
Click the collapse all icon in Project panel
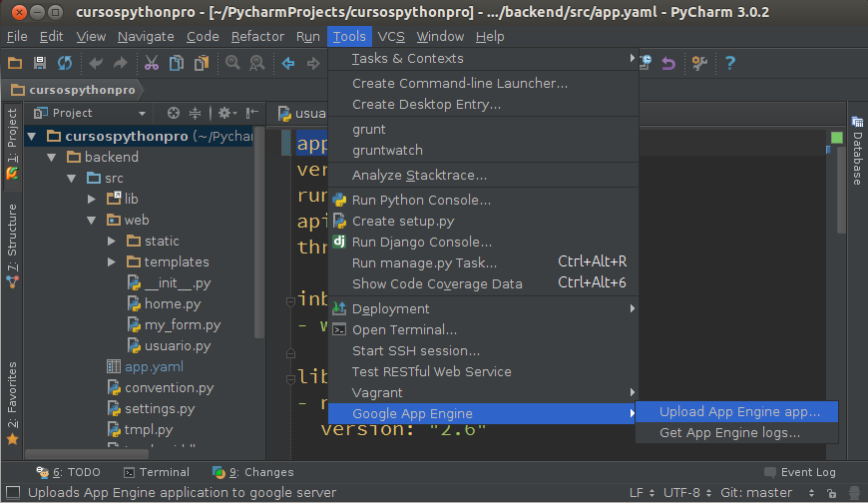coord(195,113)
